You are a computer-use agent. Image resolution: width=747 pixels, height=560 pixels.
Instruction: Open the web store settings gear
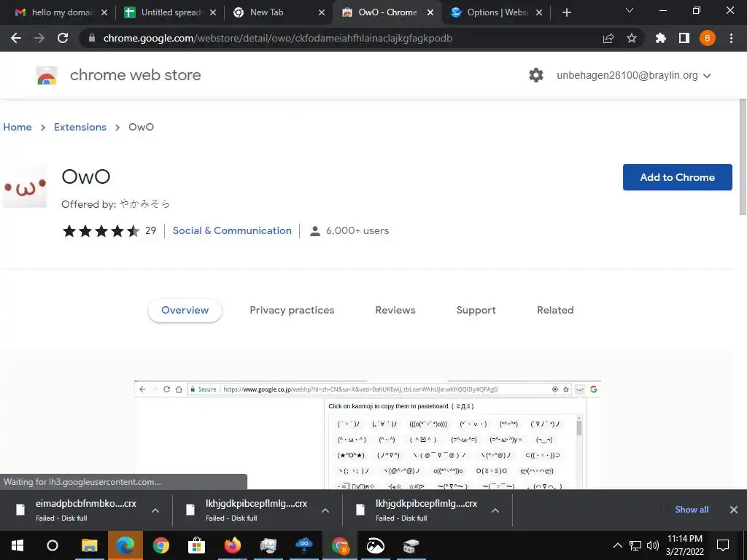[x=536, y=75]
